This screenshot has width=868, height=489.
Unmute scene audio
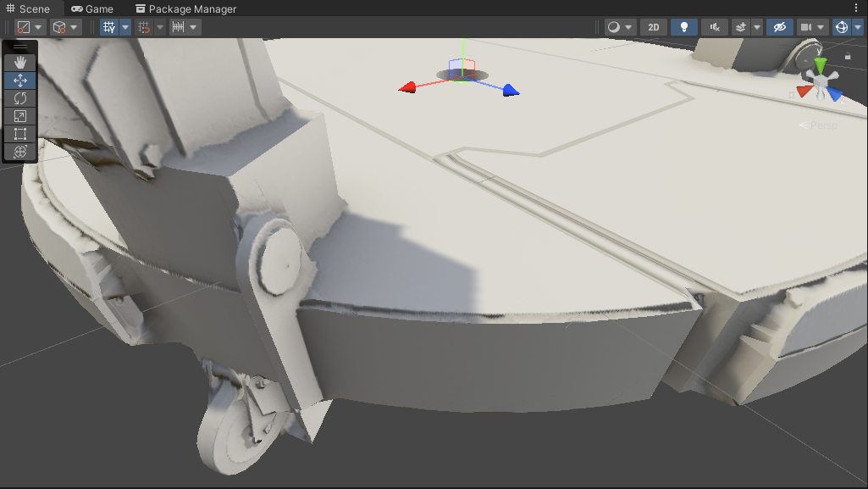[714, 26]
